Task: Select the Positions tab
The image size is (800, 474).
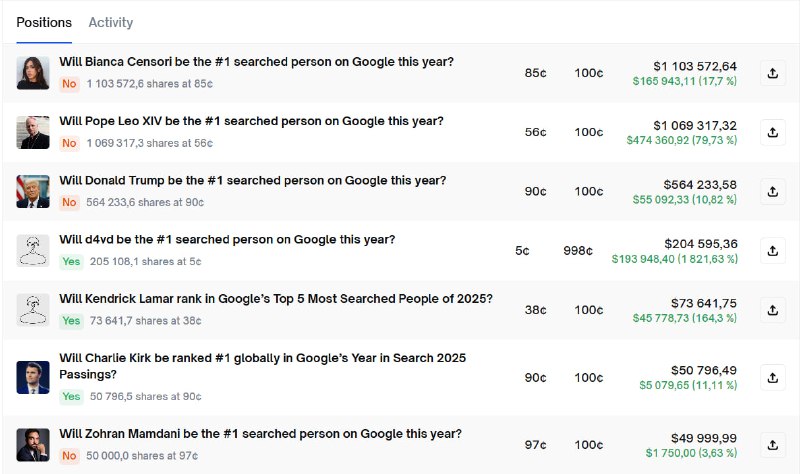Action: click(x=44, y=22)
